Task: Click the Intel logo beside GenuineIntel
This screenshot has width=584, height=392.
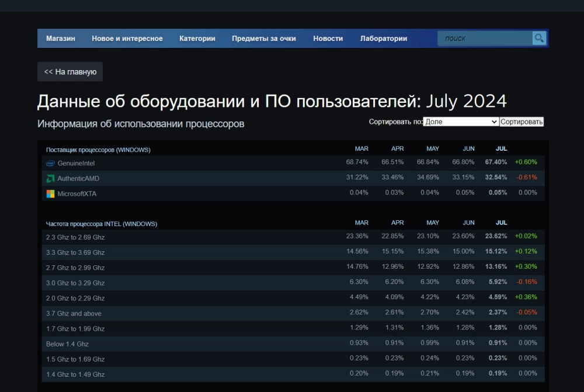Action: [51, 163]
